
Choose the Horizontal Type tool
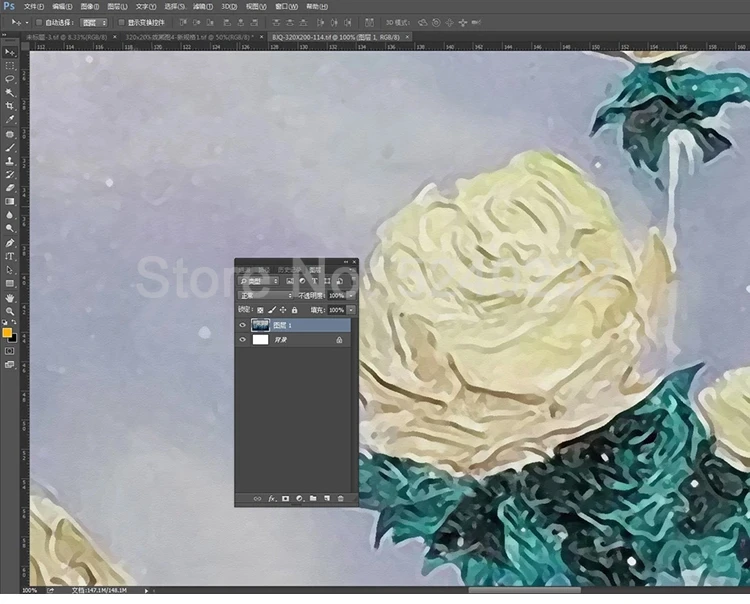pyautogui.click(x=10, y=256)
